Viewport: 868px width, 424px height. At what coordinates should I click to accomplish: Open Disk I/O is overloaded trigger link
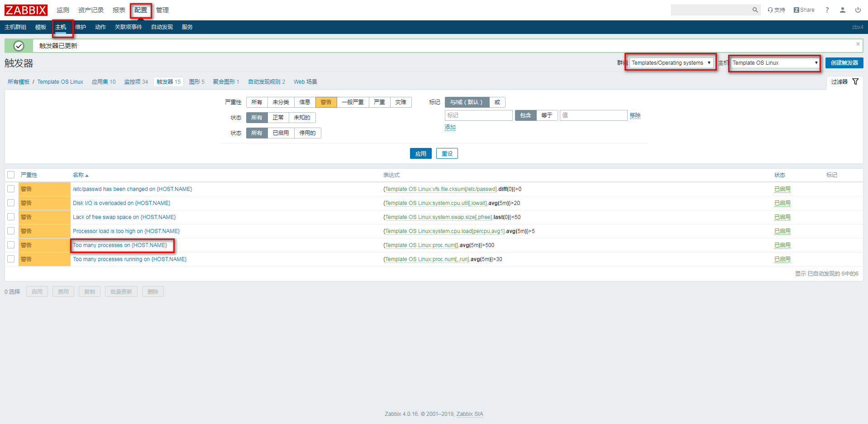tap(121, 203)
